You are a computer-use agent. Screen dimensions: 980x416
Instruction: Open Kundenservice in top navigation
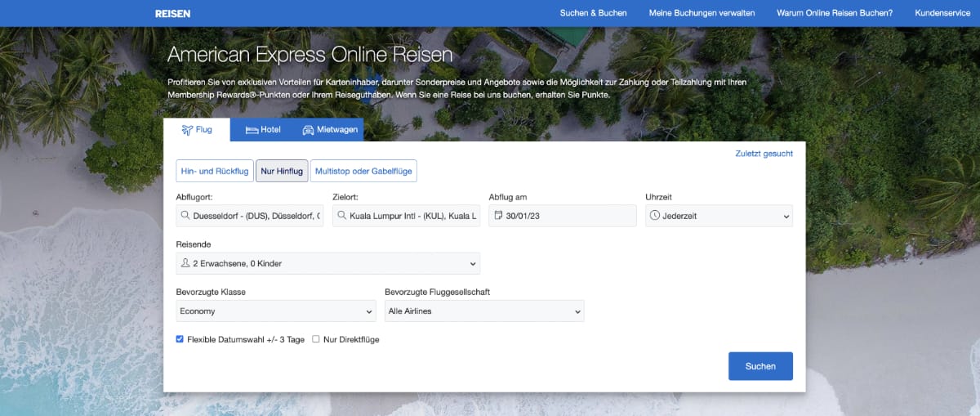pyautogui.click(x=942, y=13)
